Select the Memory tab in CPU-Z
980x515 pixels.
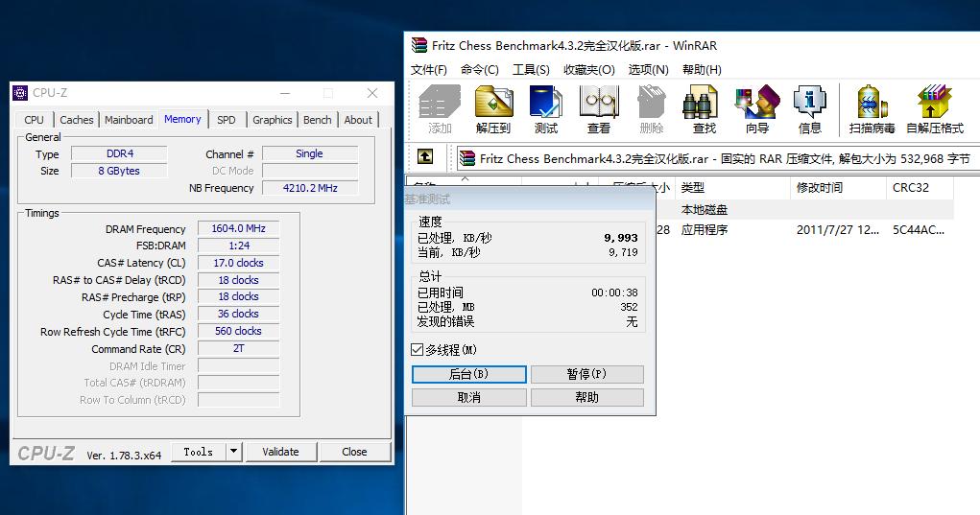coord(182,119)
